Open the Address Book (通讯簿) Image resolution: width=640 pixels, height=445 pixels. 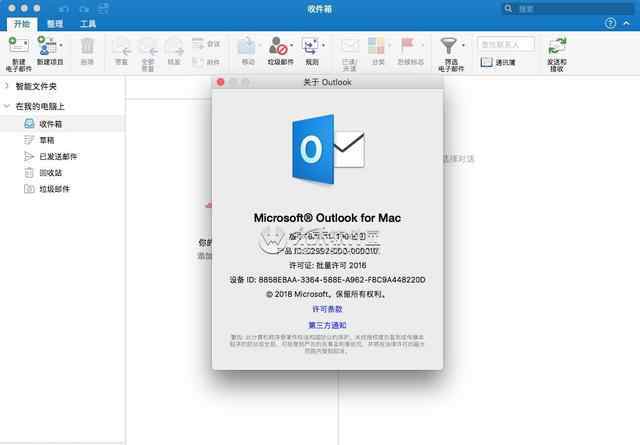(498, 62)
